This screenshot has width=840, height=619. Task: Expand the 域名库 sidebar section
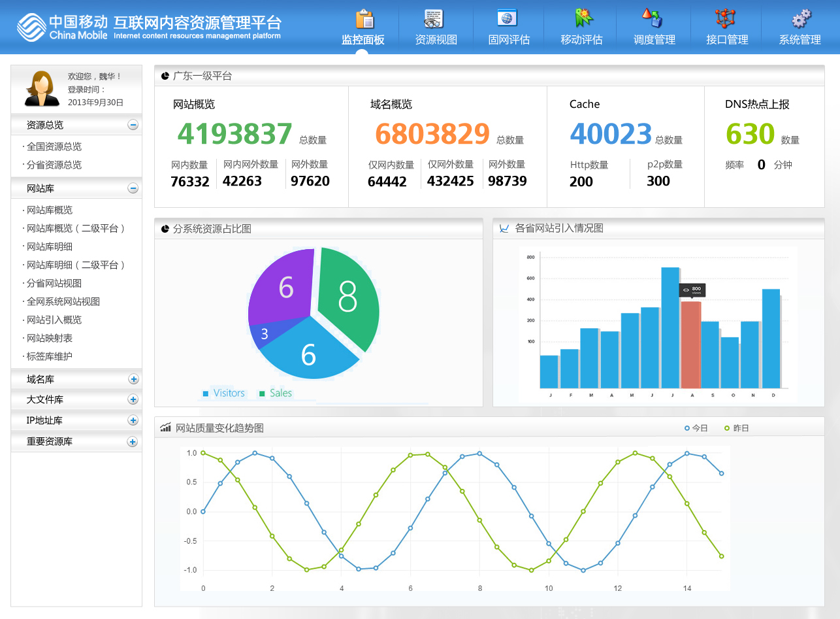click(133, 379)
